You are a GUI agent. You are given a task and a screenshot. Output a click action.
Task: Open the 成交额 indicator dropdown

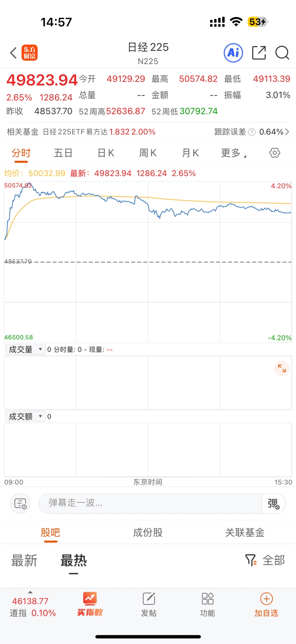(25, 416)
